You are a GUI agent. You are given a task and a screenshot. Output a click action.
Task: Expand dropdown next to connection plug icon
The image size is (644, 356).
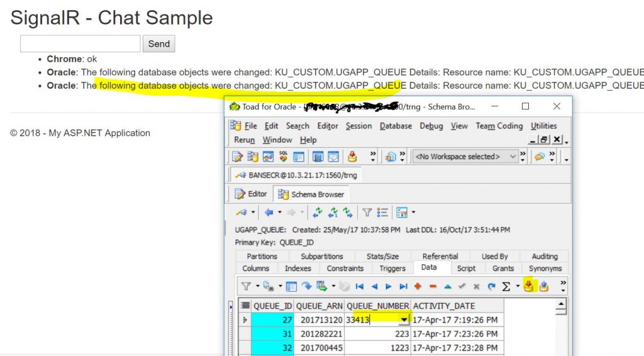click(x=253, y=213)
